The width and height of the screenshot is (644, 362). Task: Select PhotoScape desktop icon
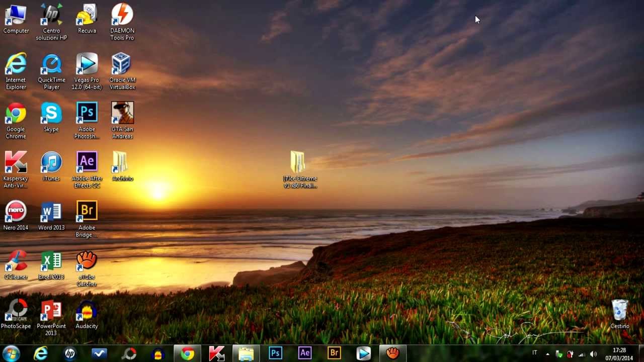[x=16, y=315]
